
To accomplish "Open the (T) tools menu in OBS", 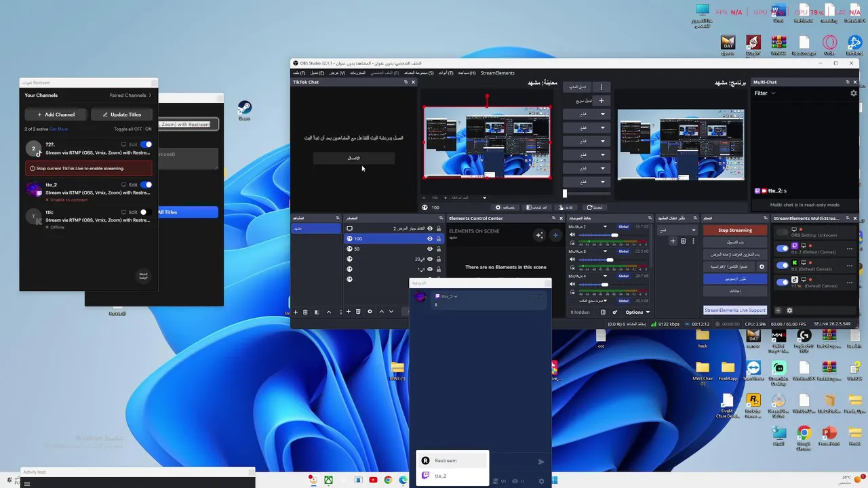I will 446,73.
